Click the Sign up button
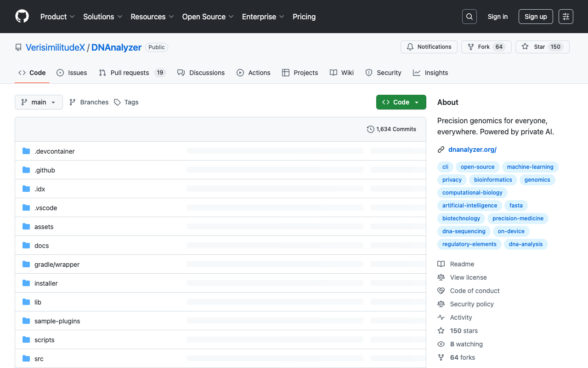 tap(536, 17)
